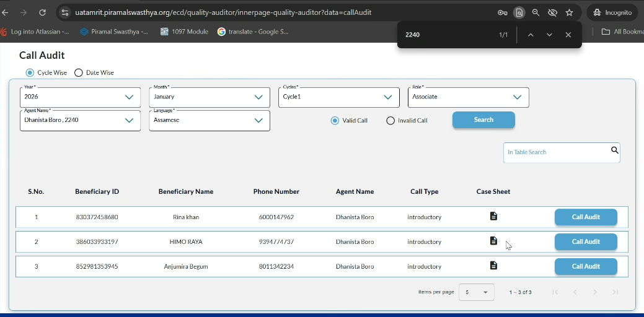This screenshot has width=644, height=317.
Task: Choose the Invalid Call radio button
Action: 390,121
